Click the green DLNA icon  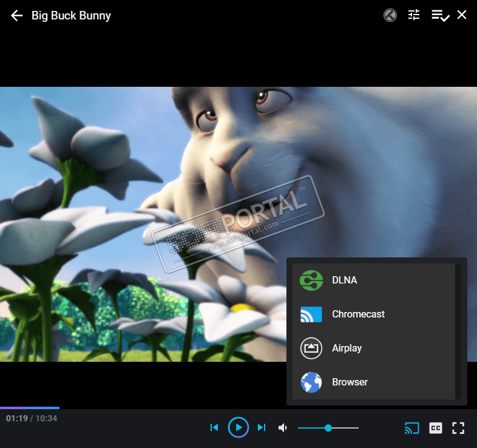(311, 280)
